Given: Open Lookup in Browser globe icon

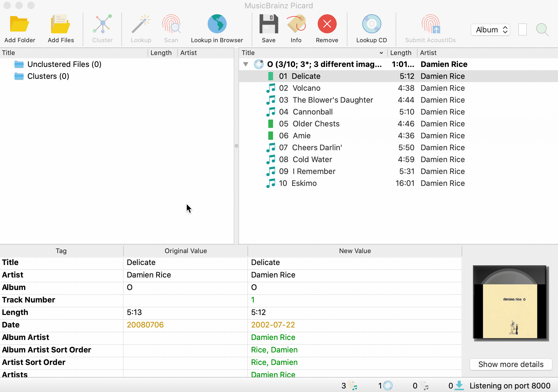Looking at the screenshot, I should click(x=217, y=24).
